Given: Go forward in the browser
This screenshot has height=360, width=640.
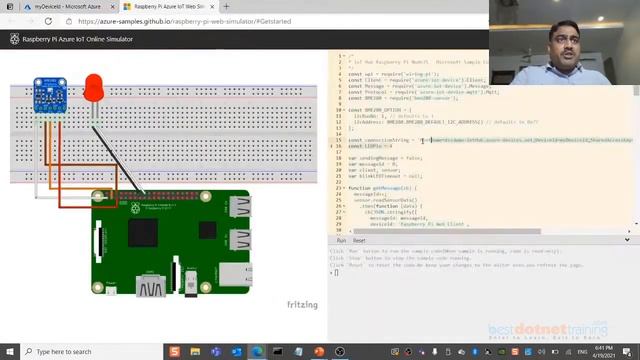Looking at the screenshot, I should pos(30,21).
